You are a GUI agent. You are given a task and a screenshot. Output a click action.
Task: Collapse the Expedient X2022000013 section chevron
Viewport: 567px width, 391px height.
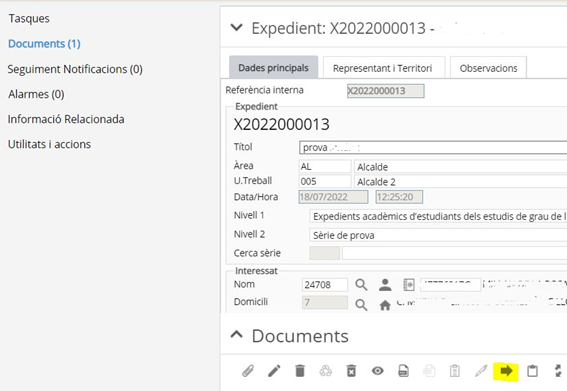[236, 27]
